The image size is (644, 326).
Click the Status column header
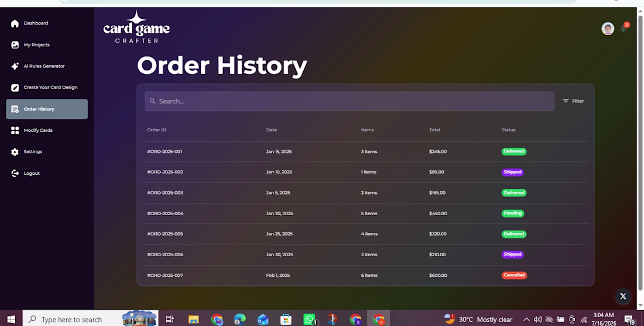coord(508,130)
